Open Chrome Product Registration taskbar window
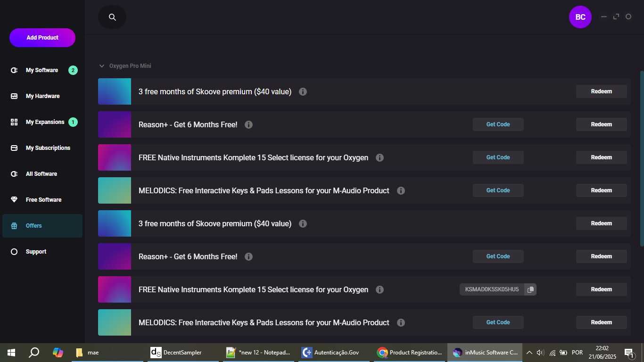This screenshot has height=362, width=644. click(x=410, y=353)
